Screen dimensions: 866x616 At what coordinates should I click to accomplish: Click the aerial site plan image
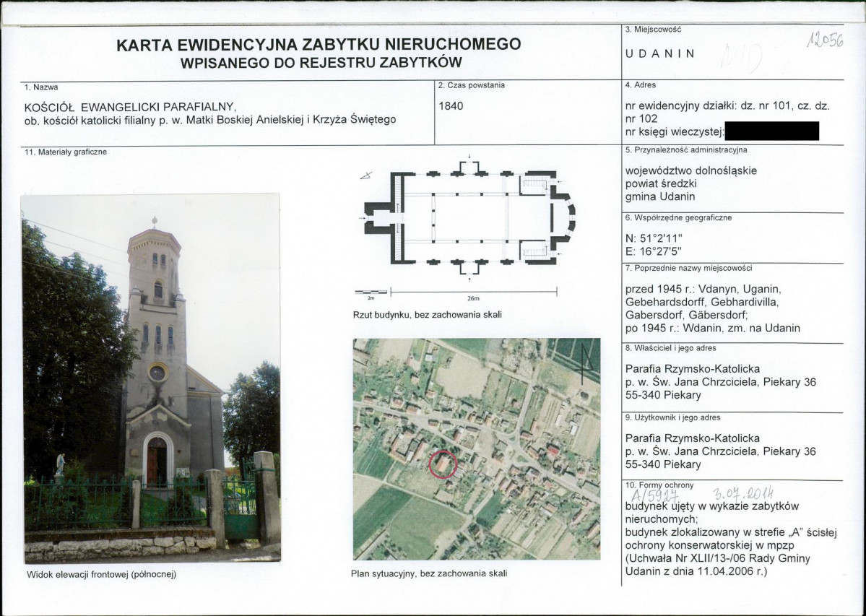[477, 448]
